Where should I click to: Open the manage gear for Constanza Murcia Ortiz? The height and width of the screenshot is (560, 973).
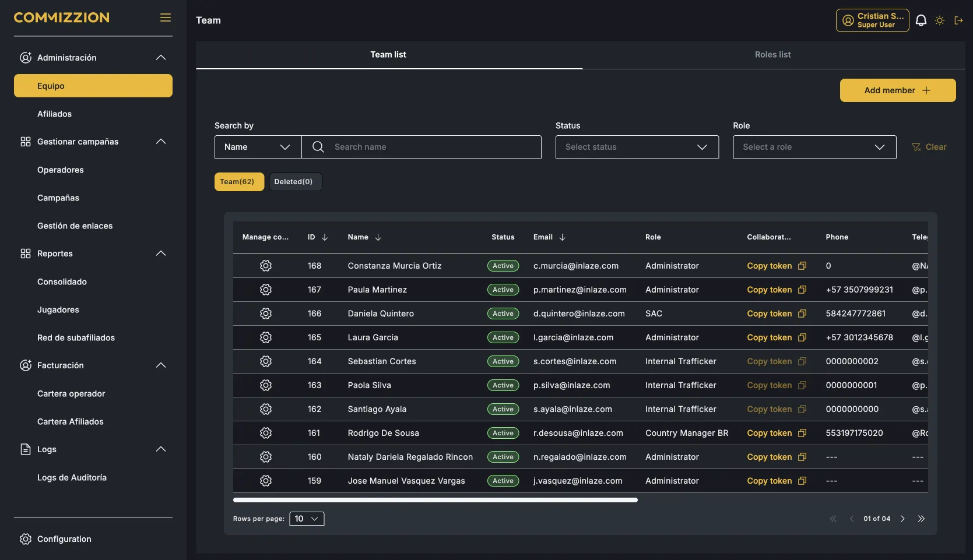(266, 266)
